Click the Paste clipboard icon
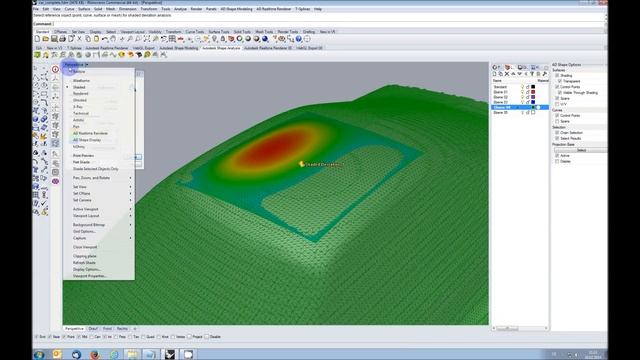640x360 pixels. point(96,39)
